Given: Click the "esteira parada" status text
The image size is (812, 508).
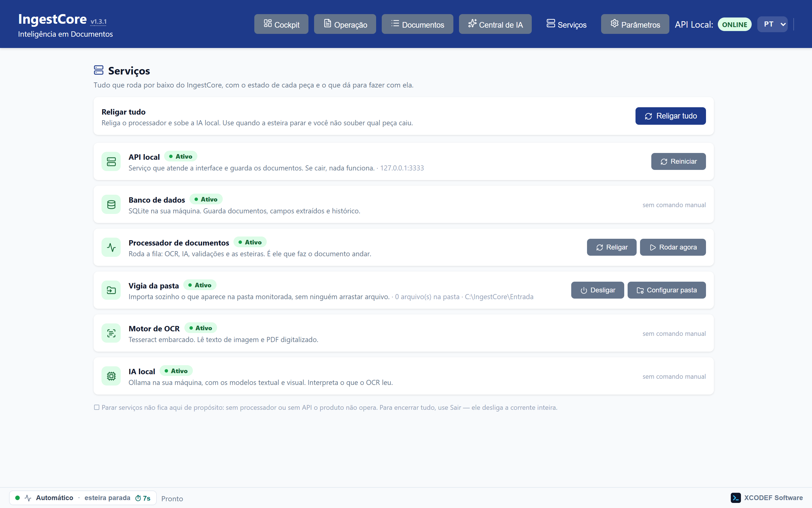Looking at the screenshot, I should click(x=107, y=498).
